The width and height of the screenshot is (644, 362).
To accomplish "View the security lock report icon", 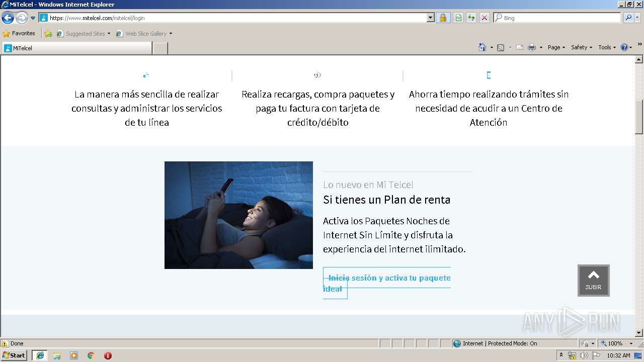I will [x=443, y=18].
